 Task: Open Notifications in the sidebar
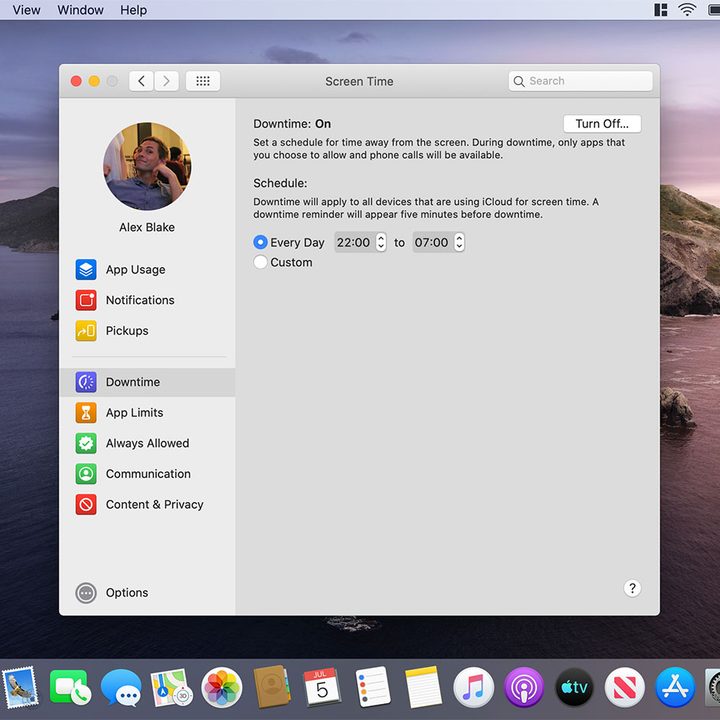pyautogui.click(x=147, y=300)
